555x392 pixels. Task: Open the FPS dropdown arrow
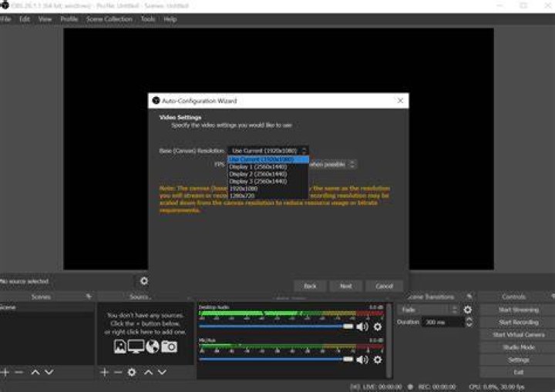(352, 164)
